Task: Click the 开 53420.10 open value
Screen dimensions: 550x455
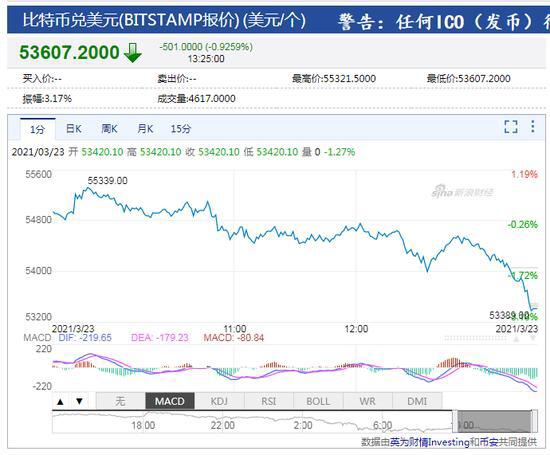Action: (96, 152)
